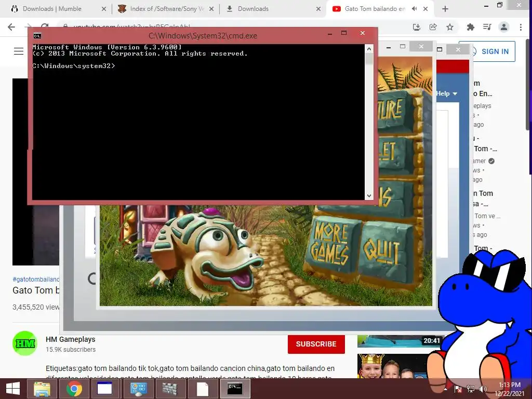This screenshot has height=399, width=532.
Task: Switch to the Index of /Software/Sony tab
Action: (x=166, y=9)
